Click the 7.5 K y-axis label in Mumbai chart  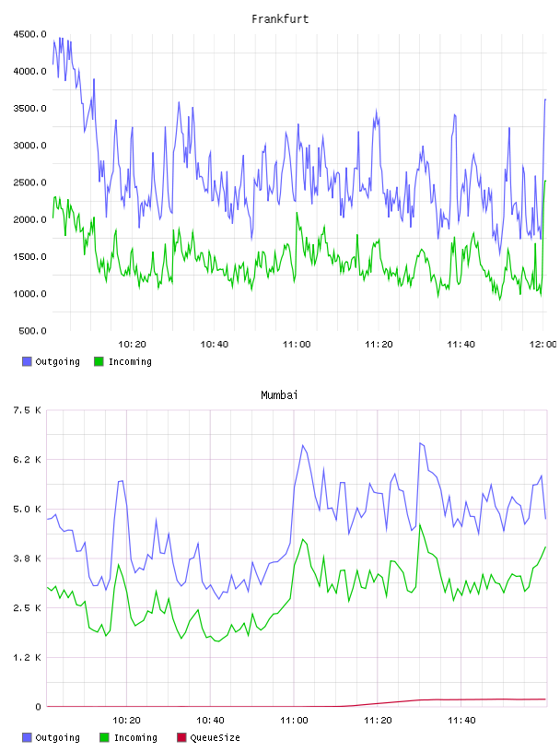click(x=27, y=410)
